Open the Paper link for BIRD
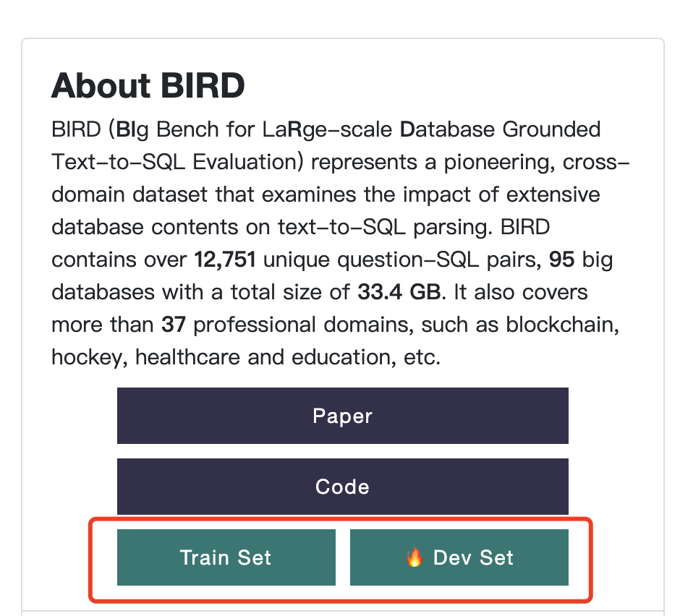The width and height of the screenshot is (680, 616). point(342,416)
